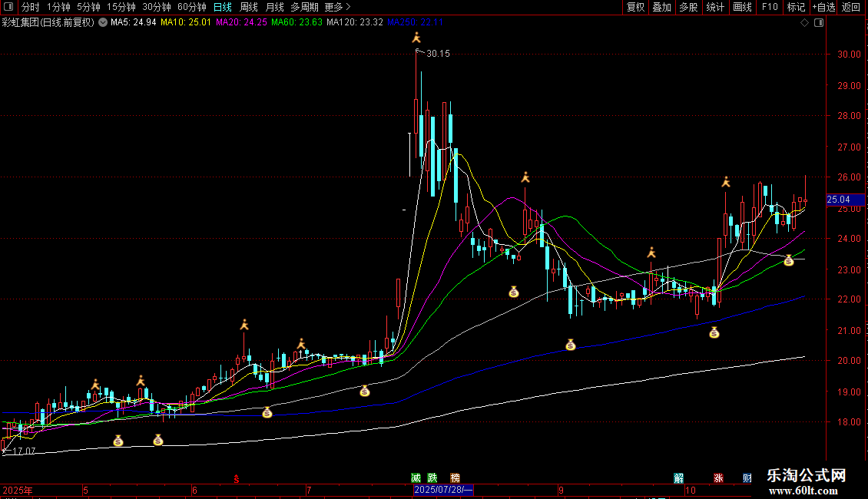
Task: Click the 跌 event marker on timeline
Action: 432,478
